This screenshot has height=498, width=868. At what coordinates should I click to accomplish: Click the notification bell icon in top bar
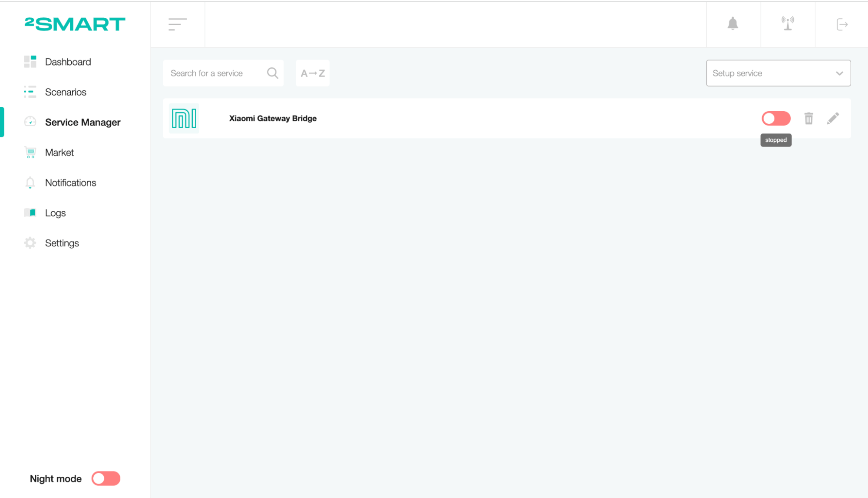coord(733,24)
